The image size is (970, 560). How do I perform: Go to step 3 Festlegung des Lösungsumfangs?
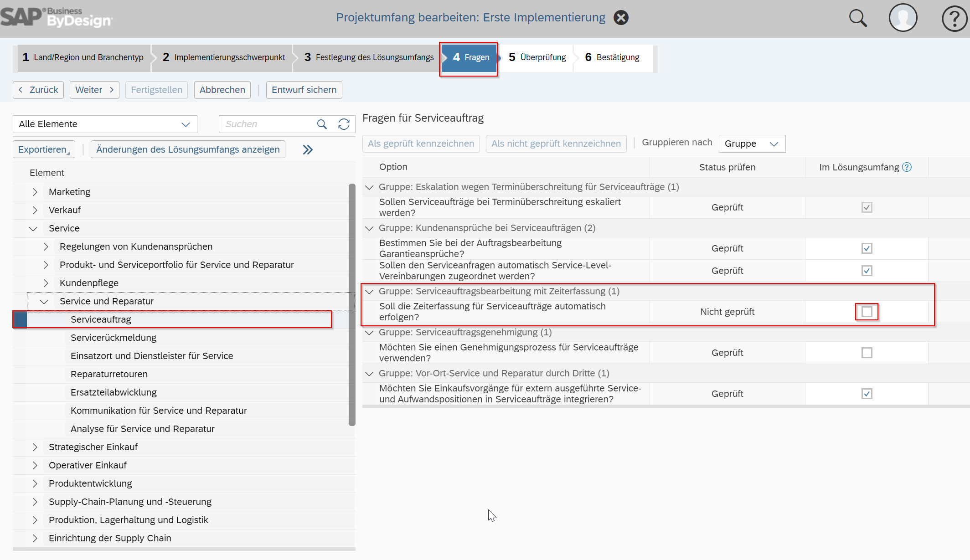coord(368,57)
